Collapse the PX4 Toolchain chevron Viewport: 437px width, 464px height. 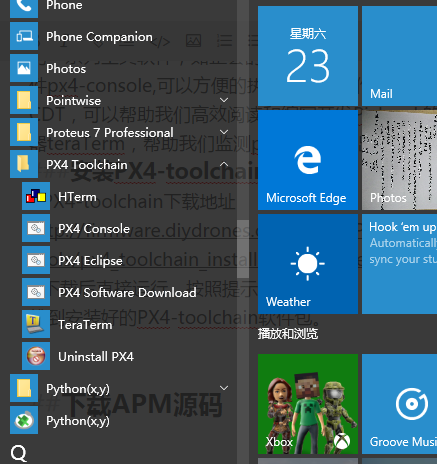tap(224, 164)
